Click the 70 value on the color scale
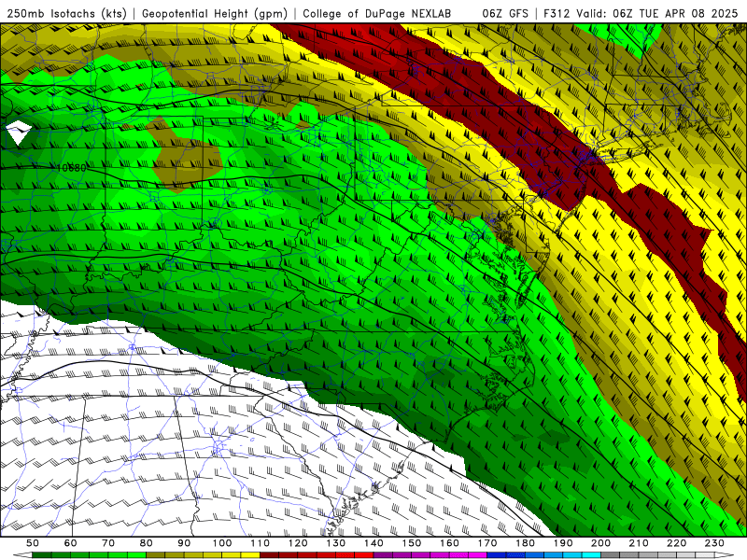Image resolution: width=747 pixels, height=560 pixels. tap(108, 543)
